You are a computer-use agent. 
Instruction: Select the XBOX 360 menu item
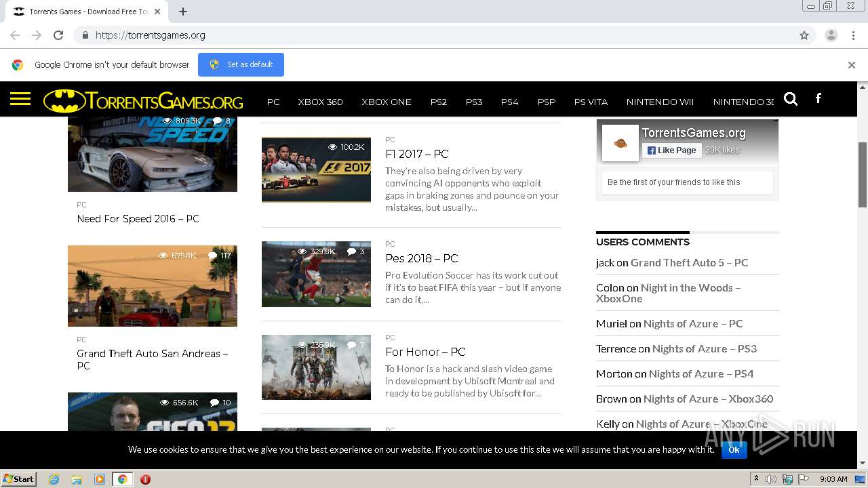tap(320, 102)
